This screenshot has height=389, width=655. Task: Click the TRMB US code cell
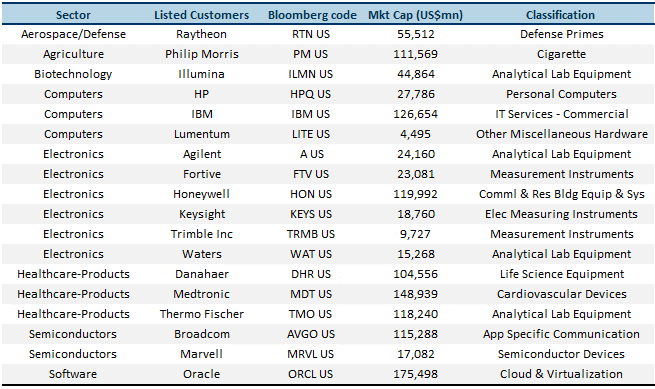pos(311,234)
